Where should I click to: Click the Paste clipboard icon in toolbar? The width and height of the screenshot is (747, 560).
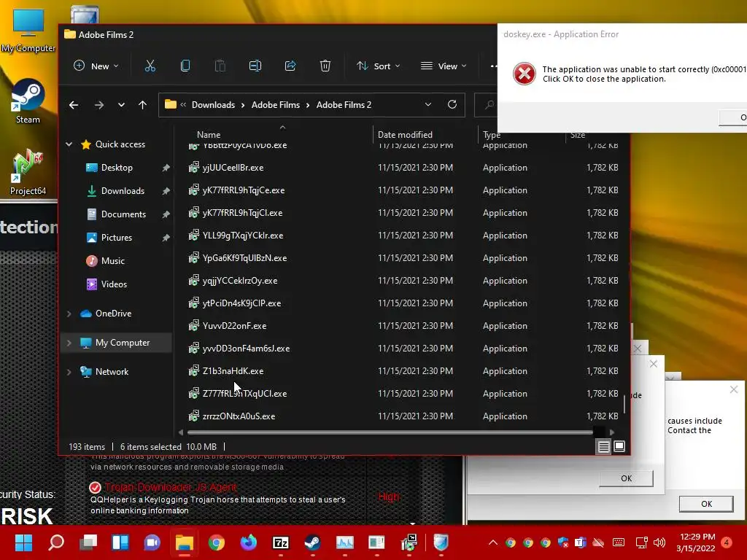[220, 66]
